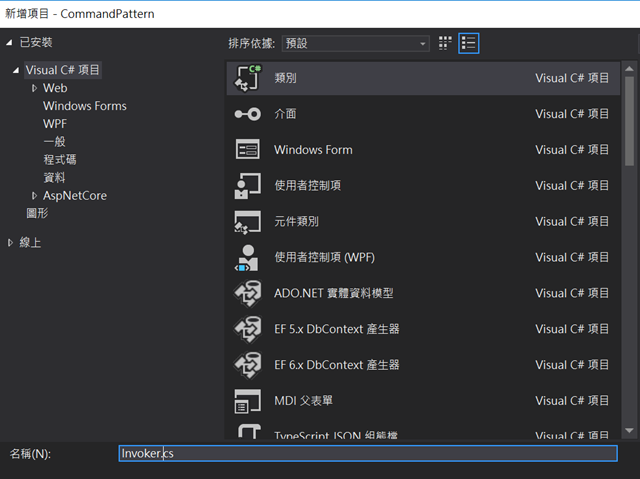This screenshot has width=640, height=479.
Task: Expand the Web tree node
Action: (34, 88)
